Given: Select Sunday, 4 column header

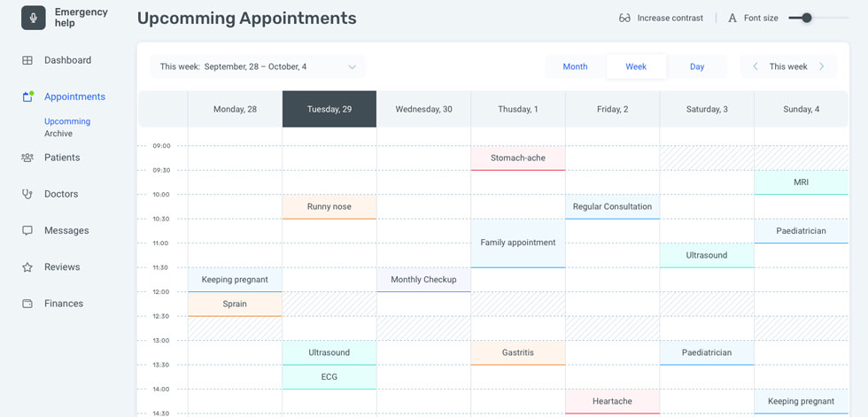Looking at the screenshot, I should 801,109.
